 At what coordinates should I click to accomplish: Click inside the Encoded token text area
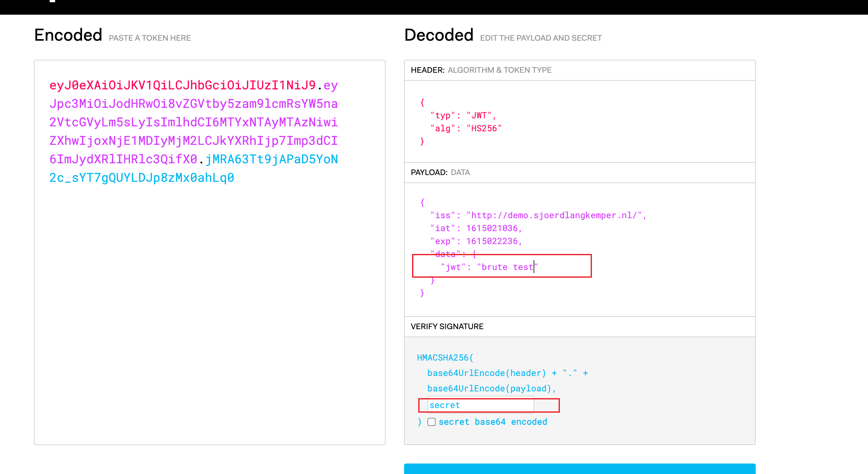(209, 286)
